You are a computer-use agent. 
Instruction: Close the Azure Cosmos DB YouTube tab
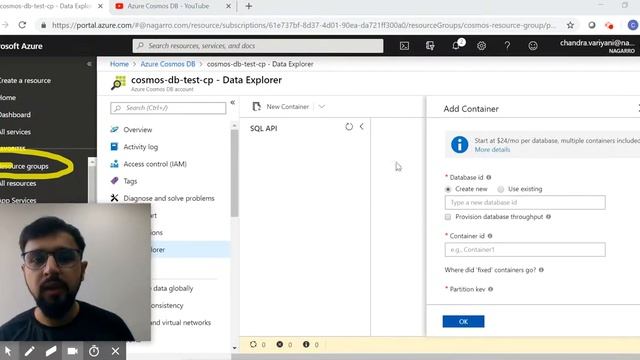[x=229, y=6]
